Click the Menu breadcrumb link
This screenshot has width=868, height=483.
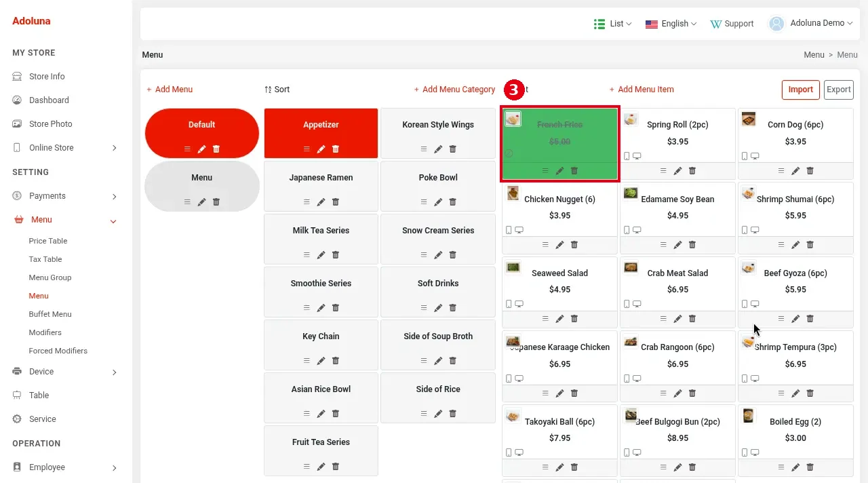pyautogui.click(x=814, y=55)
